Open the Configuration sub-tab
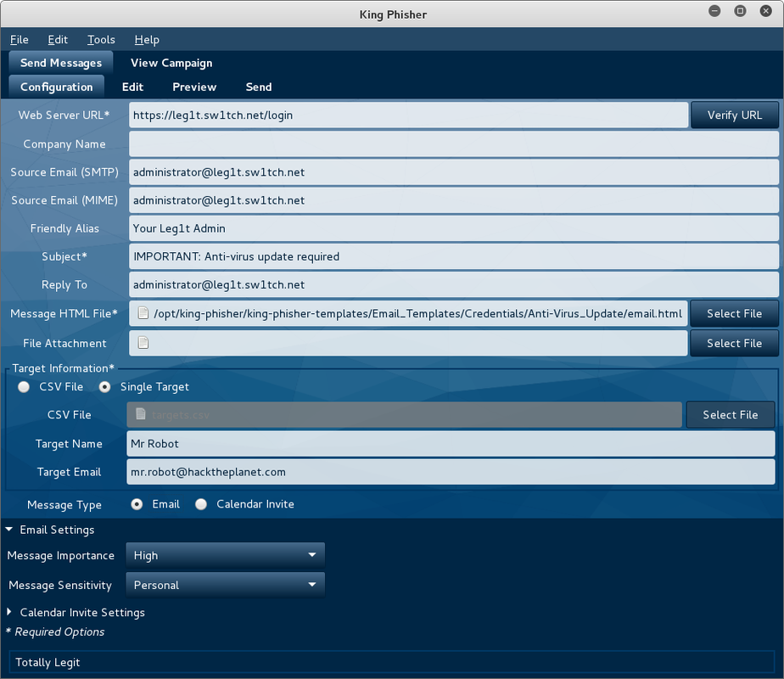Image resolution: width=784 pixels, height=679 pixels. [x=57, y=87]
